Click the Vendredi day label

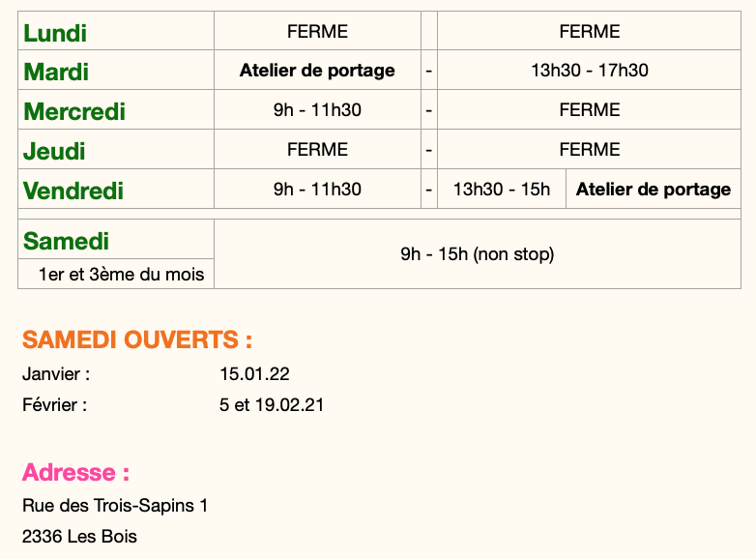(x=73, y=191)
